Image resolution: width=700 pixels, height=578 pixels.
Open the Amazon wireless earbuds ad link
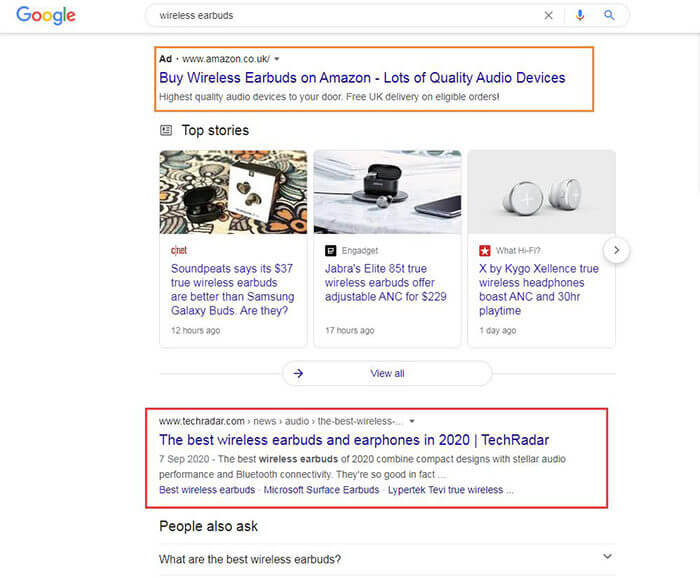(x=362, y=78)
